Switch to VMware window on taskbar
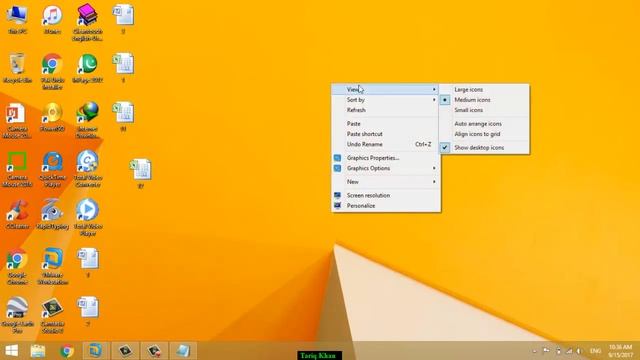This screenshot has height=360, width=640. [x=96, y=351]
